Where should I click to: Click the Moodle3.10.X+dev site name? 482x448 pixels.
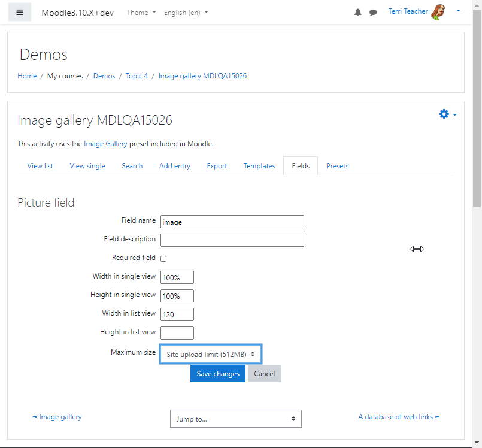(x=78, y=13)
